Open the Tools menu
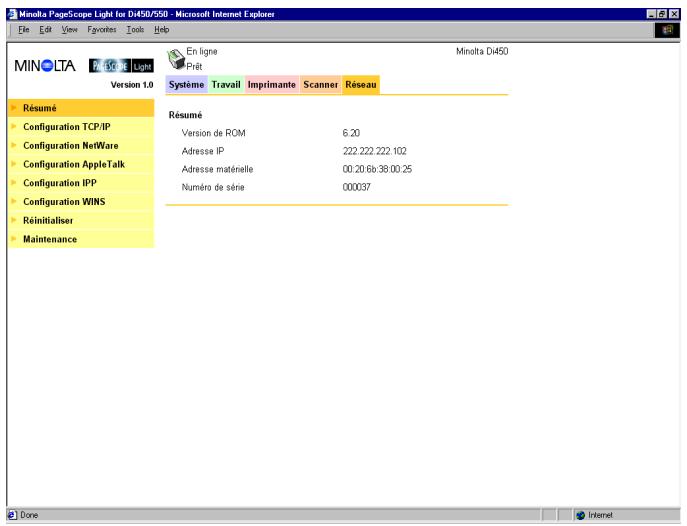 coord(135,29)
